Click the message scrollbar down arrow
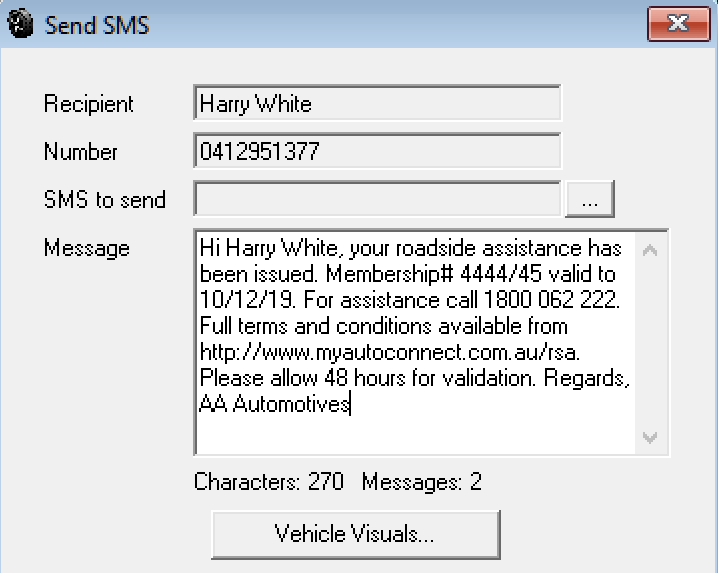 click(x=650, y=437)
